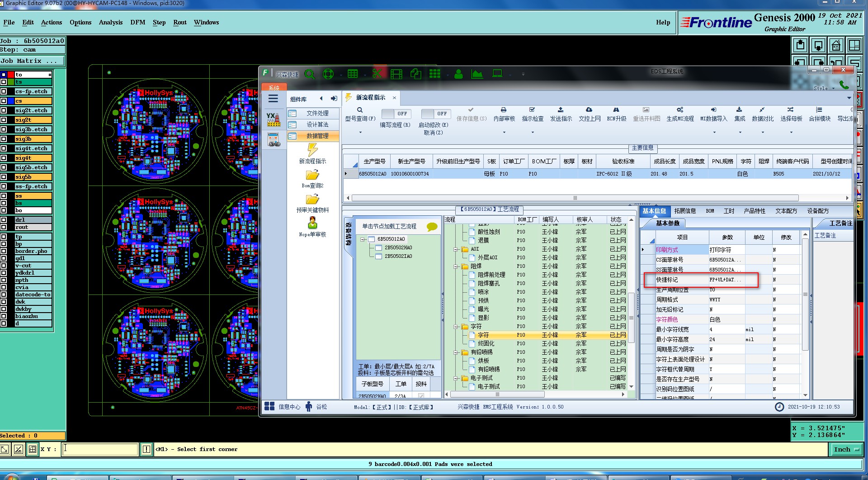Check the 2B50502IA0 tree checkbox
Image resolution: width=868 pixels, height=480 pixels.
tap(379, 257)
